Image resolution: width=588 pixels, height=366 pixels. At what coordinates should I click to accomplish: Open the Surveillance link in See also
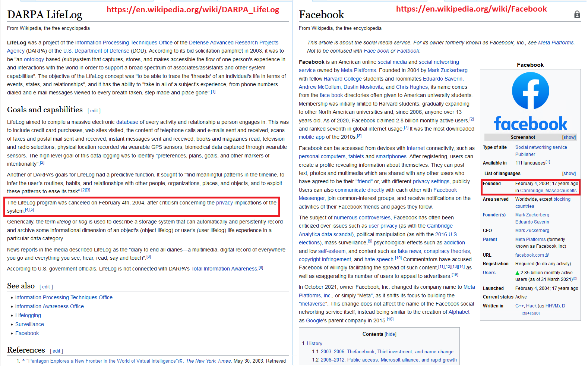pos(29,324)
